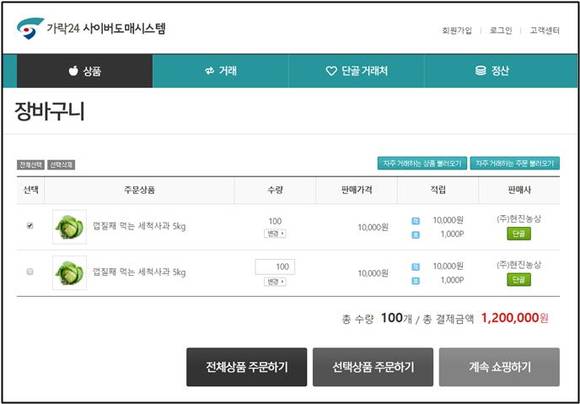Open the 정산 tab with coin icon
Image resolution: width=580 pixels, height=404 pixels.
492,71
